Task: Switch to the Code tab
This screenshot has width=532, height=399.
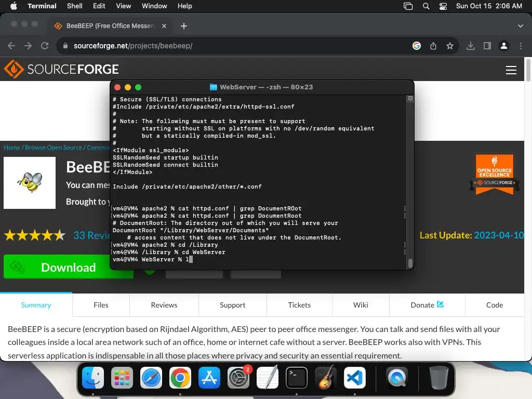Action: (x=495, y=304)
